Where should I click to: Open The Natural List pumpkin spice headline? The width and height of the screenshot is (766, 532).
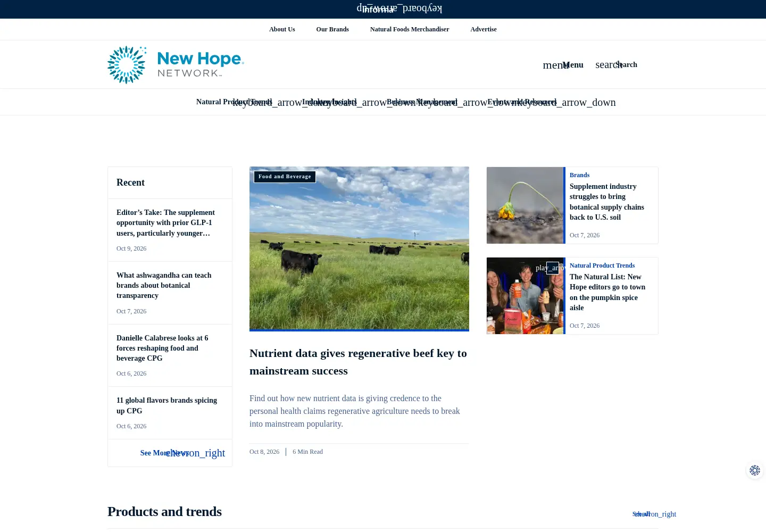607,292
